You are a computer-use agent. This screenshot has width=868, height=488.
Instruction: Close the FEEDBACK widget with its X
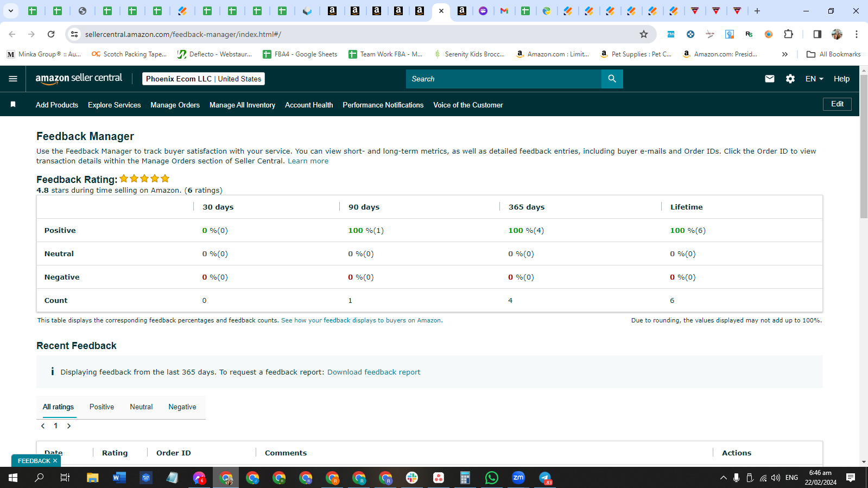[55, 461]
